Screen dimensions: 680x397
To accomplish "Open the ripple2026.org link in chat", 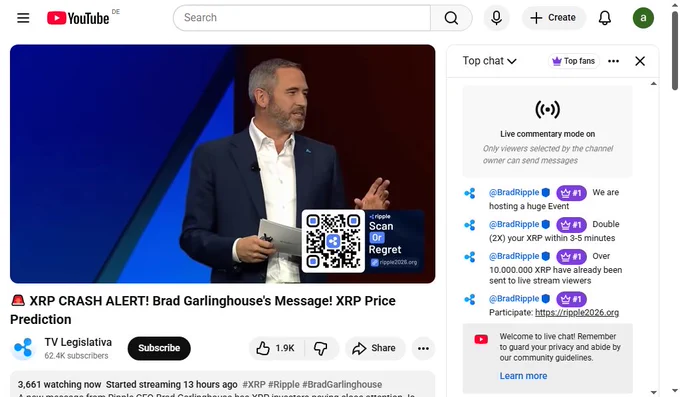I will pos(577,312).
